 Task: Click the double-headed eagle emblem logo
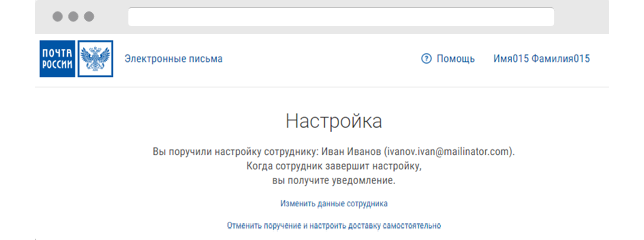pyautogui.click(x=95, y=58)
